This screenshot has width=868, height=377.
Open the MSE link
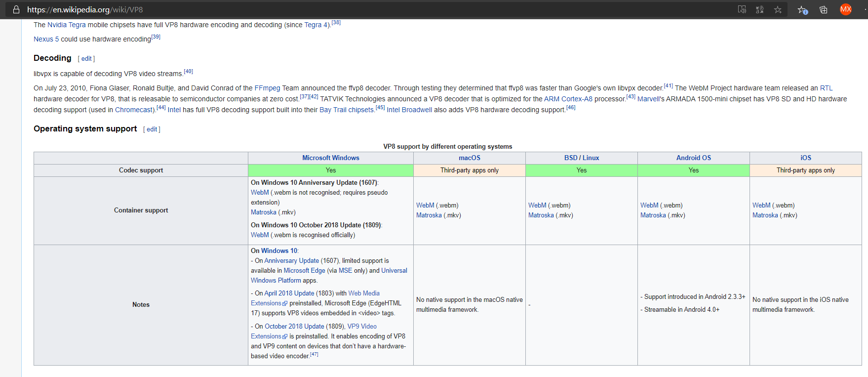pyautogui.click(x=346, y=271)
